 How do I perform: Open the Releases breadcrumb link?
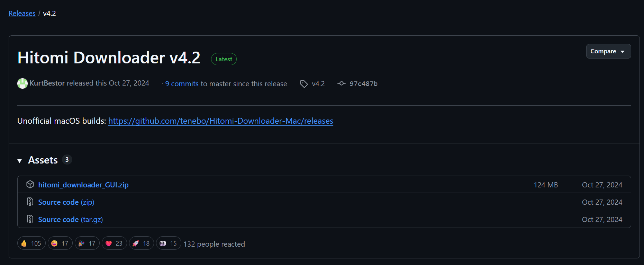click(x=22, y=14)
